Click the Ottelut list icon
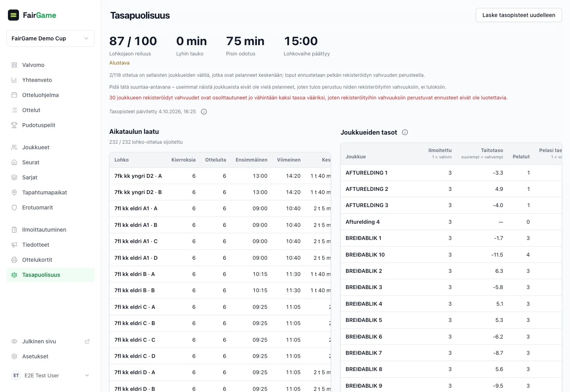570x392 pixels. pos(14,110)
